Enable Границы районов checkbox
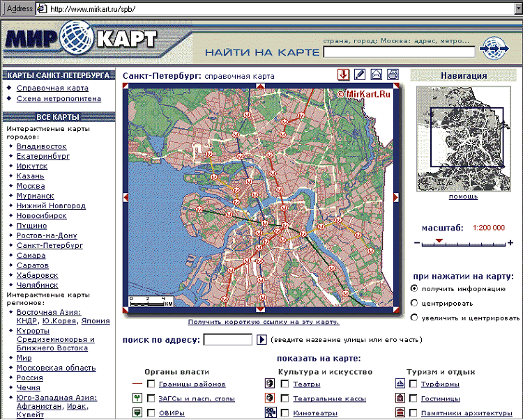This screenshot has width=523, height=420. (151, 384)
